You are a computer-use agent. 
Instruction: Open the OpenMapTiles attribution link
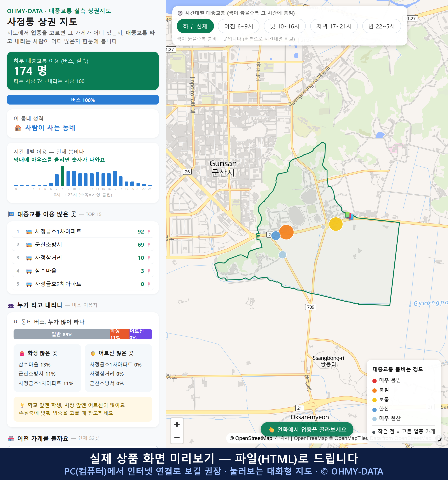coord(348,438)
